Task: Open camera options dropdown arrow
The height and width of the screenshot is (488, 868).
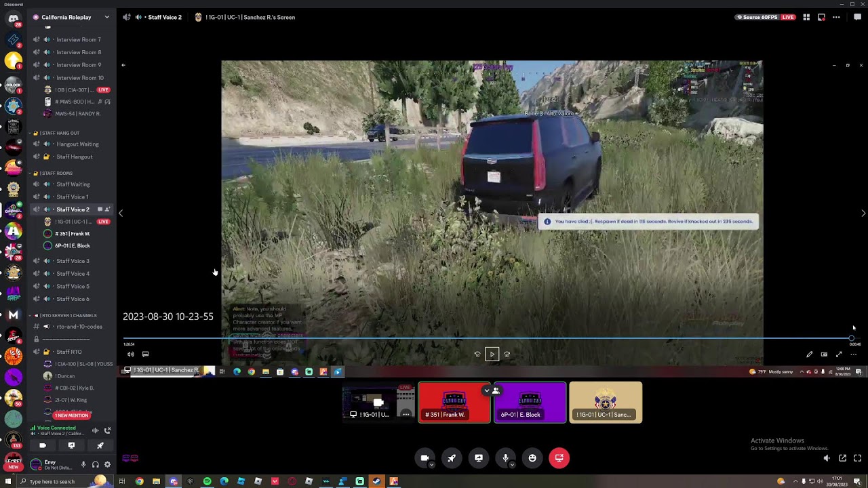Action: click(x=431, y=465)
